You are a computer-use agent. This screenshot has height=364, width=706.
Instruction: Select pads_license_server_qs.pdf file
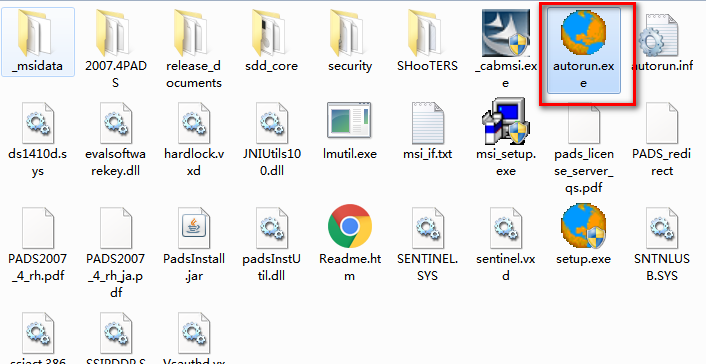coord(584,148)
